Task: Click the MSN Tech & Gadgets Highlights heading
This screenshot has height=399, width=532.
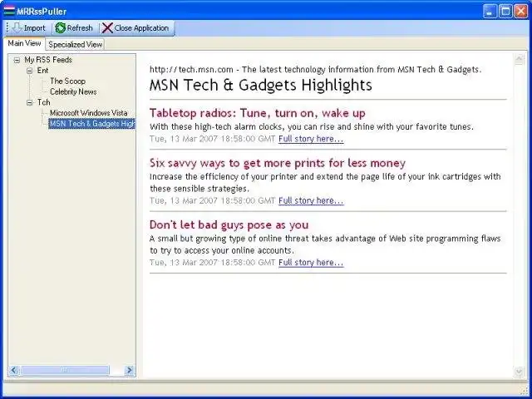Action: click(260, 85)
